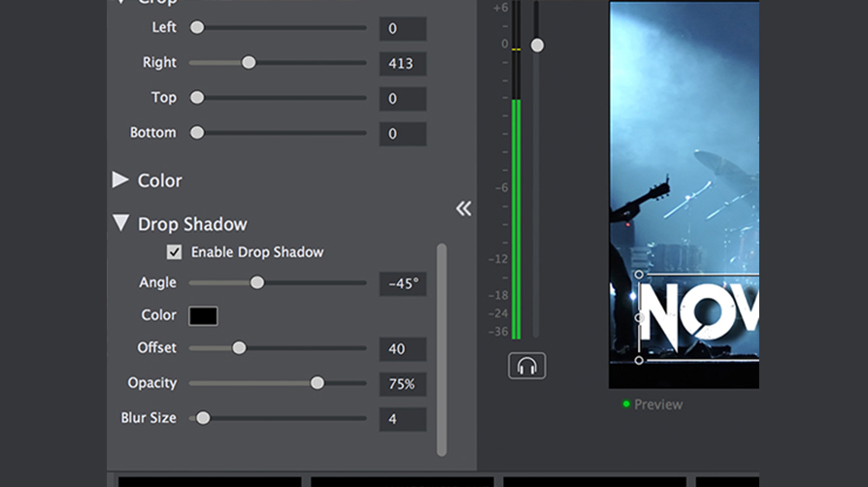
Task: Click the Opacity label text
Action: (152, 383)
